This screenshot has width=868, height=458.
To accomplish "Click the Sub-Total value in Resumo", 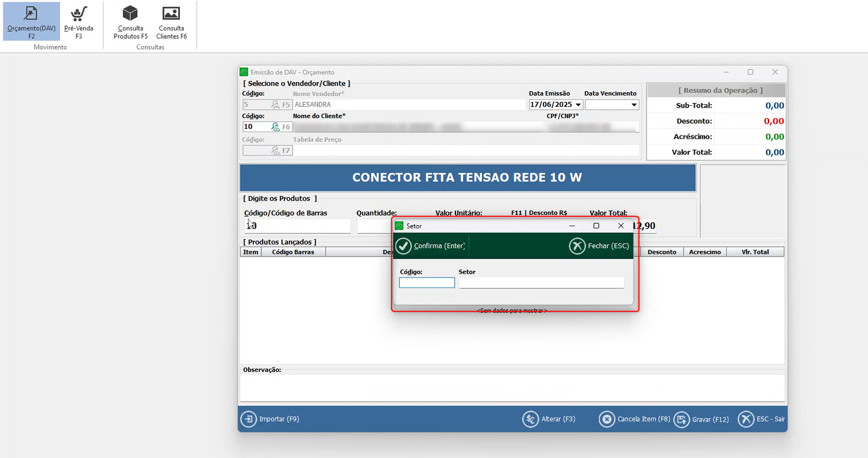I will click(x=775, y=106).
